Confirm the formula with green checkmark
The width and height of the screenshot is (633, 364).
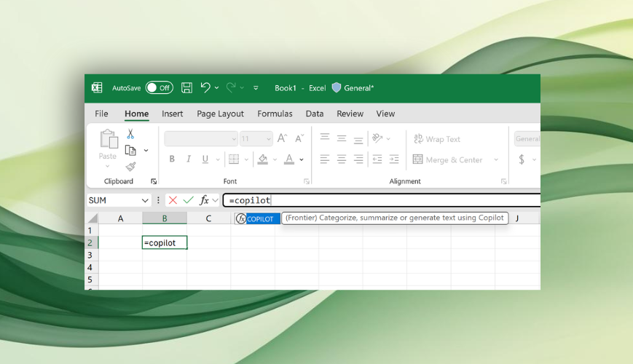pos(188,200)
